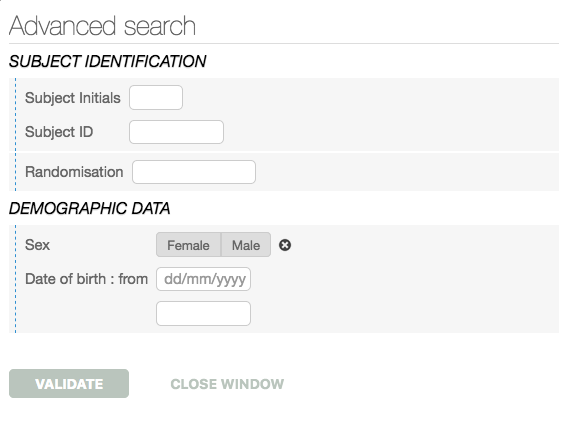This screenshot has width=567, height=430.
Task: Focus the Randomisation input box
Action: [x=194, y=172]
